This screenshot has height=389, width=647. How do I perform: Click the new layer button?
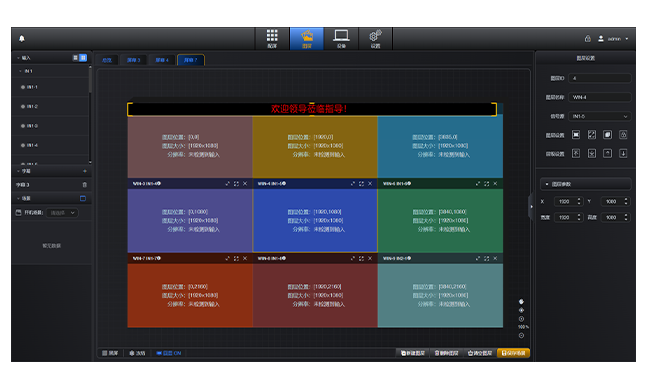pos(413,353)
